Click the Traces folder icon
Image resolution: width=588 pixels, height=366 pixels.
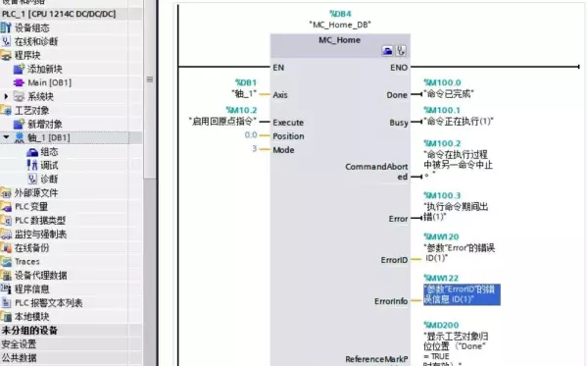(x=6, y=262)
